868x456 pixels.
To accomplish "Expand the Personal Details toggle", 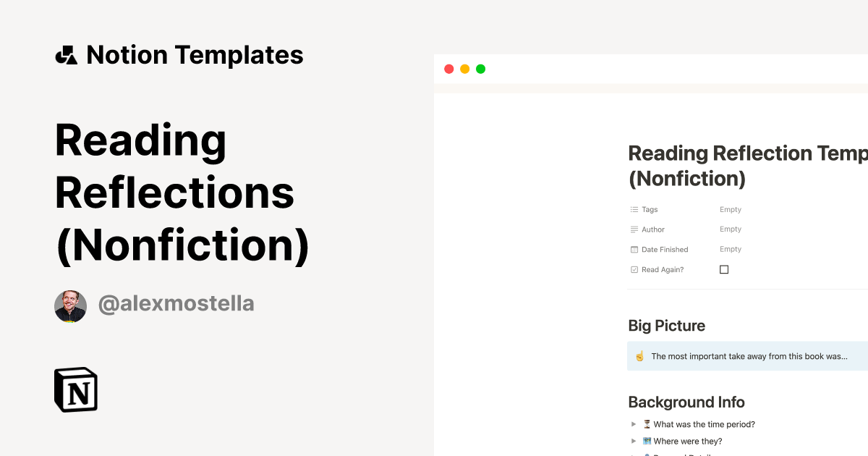I will pyautogui.click(x=634, y=455).
